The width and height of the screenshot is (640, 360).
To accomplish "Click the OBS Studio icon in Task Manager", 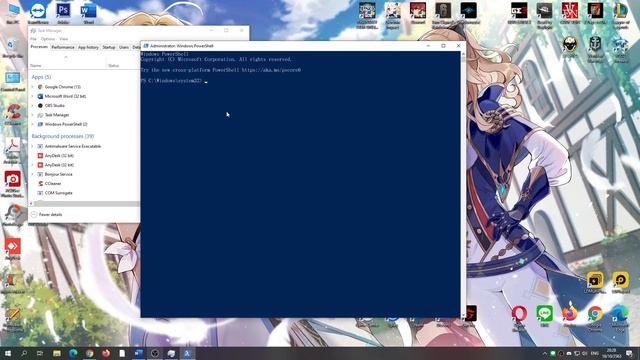I will pyautogui.click(x=40, y=105).
